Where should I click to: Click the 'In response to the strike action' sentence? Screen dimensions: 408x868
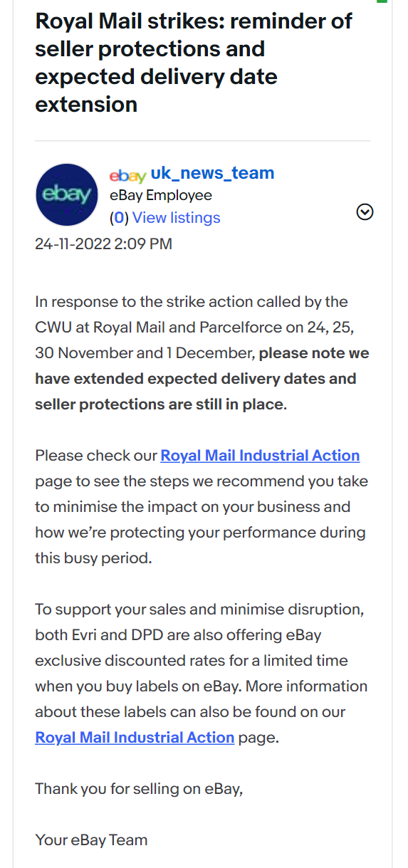(192, 302)
